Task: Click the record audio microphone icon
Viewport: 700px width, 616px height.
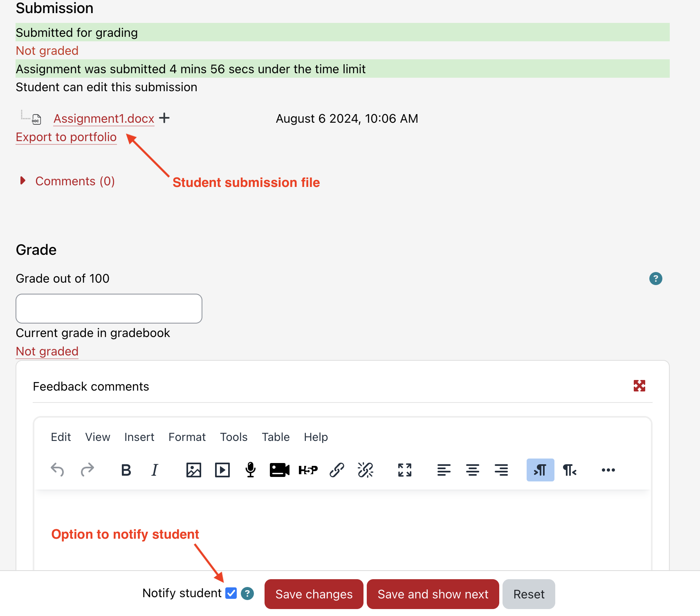Action: [x=251, y=470]
